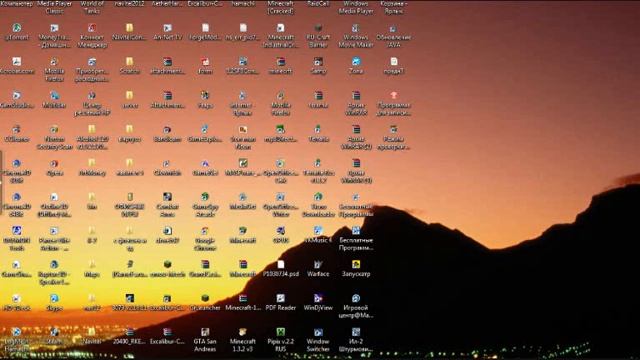
Task: Launch the Fraps shortcut
Action: click(205, 96)
